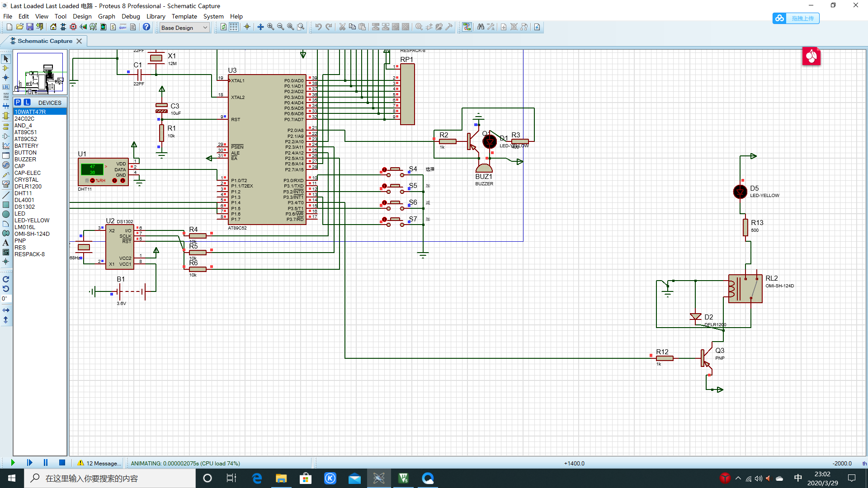Click the rotation angle input field
This screenshot has height=488, width=868.
click(x=6, y=299)
